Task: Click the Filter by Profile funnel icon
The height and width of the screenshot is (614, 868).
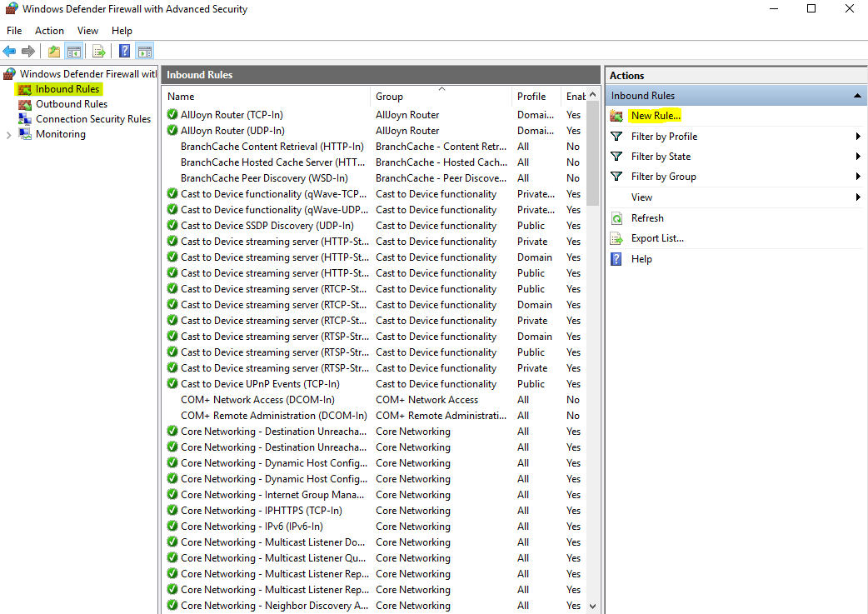Action: point(616,136)
